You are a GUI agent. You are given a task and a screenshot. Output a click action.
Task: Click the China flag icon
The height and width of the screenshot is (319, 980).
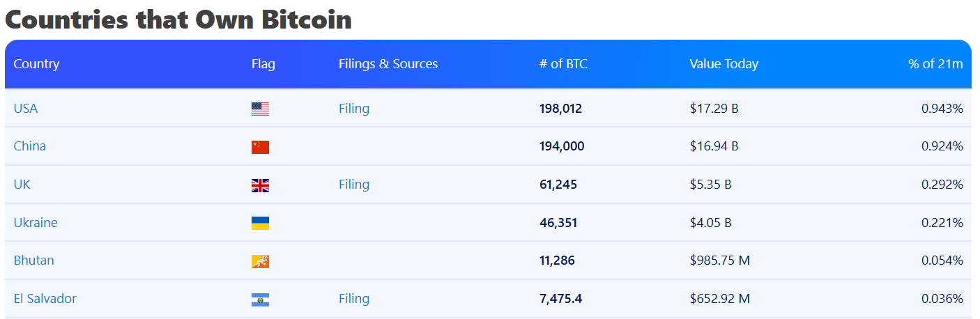(260, 147)
